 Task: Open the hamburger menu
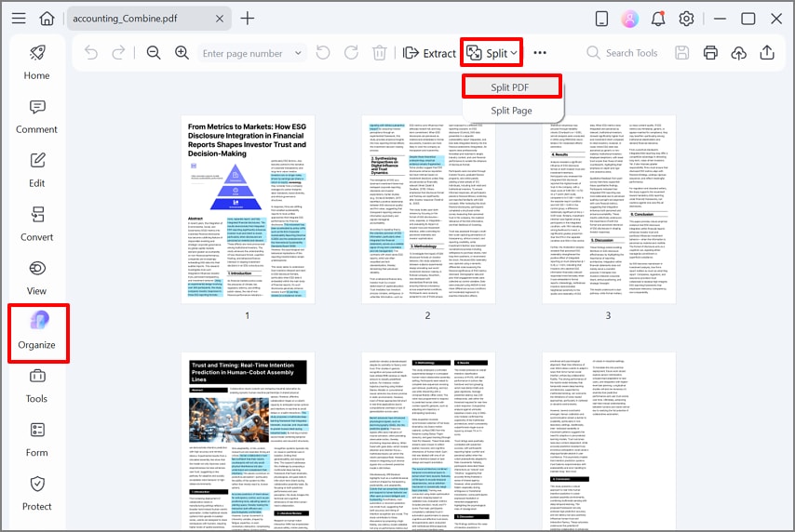(19, 19)
